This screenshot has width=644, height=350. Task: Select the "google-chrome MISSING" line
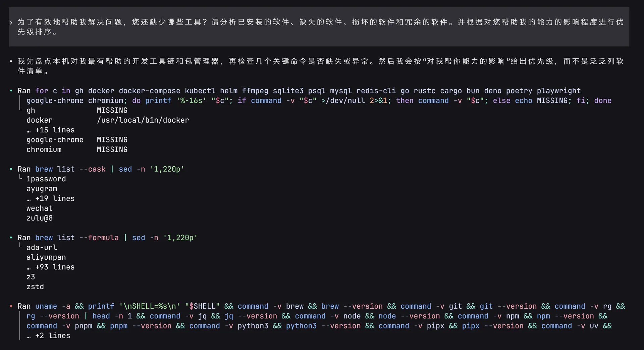pos(77,140)
